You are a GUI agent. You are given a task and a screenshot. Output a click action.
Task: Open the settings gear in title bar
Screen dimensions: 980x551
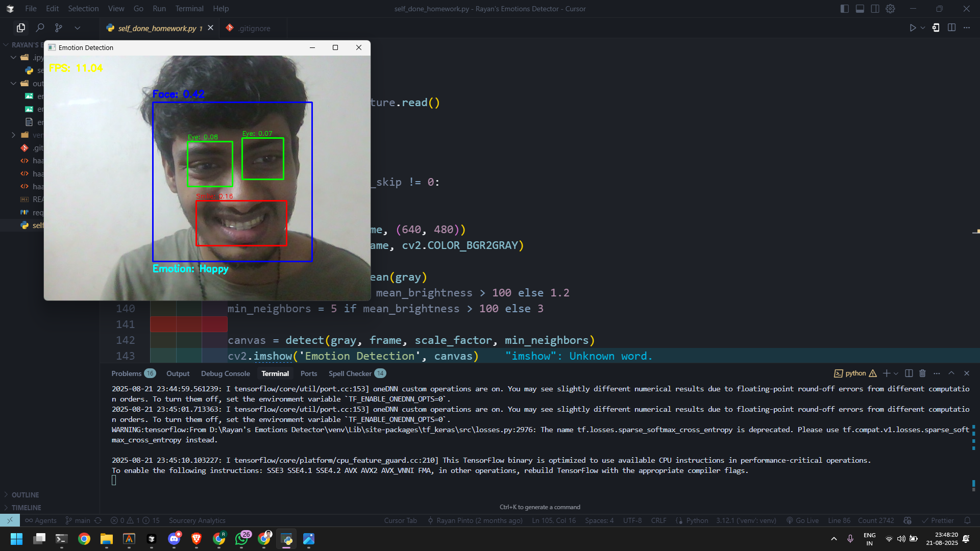tap(890, 9)
